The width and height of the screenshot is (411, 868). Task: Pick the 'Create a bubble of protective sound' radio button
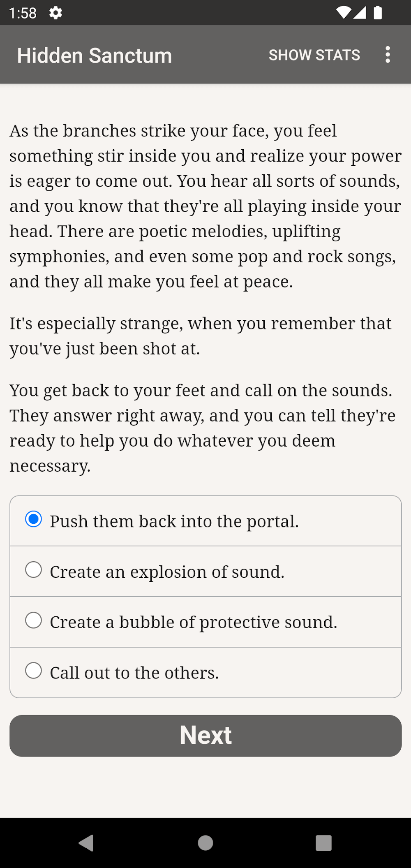[x=34, y=620]
